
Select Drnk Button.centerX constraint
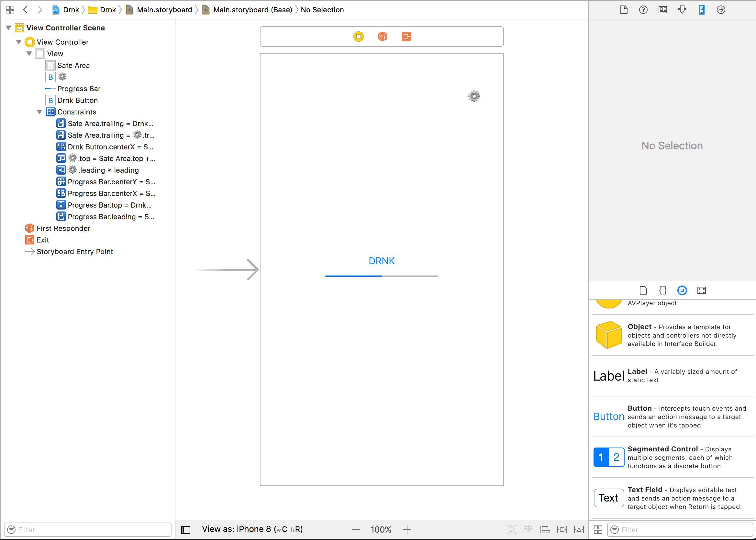pyautogui.click(x=105, y=146)
